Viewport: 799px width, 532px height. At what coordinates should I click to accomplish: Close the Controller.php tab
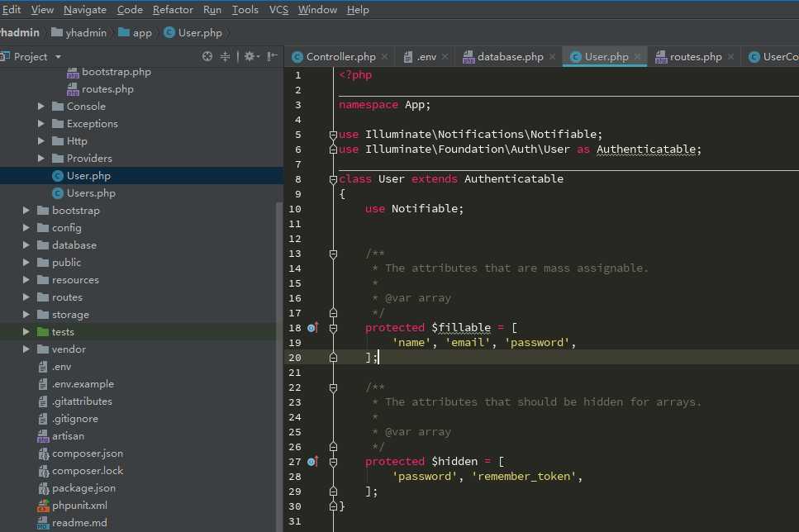pos(385,56)
